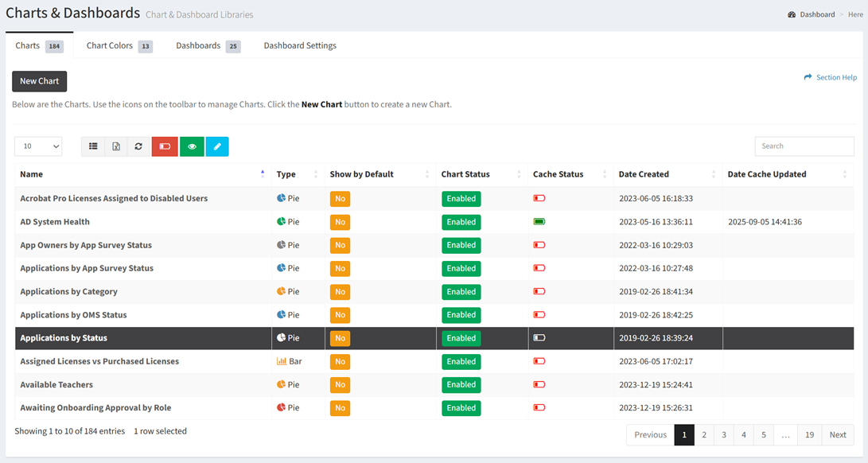The height and width of the screenshot is (463, 868).
Task: Toggle Show by Default No for AD System Health
Action: coord(340,222)
